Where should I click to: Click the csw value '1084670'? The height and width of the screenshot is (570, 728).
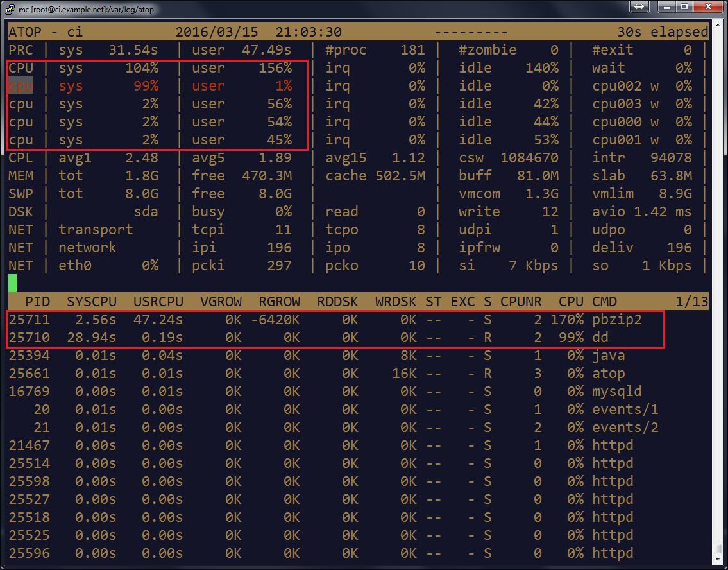[x=530, y=158]
